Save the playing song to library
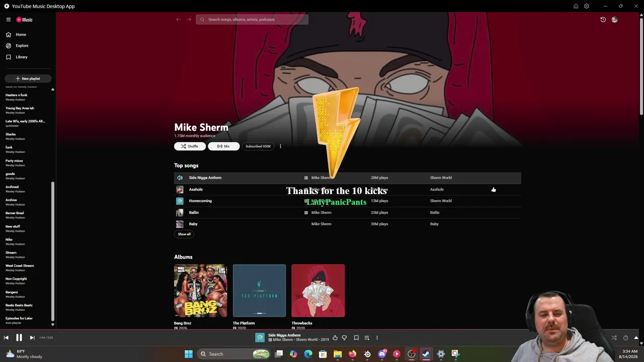This screenshot has height=362, width=644. tap(356, 338)
